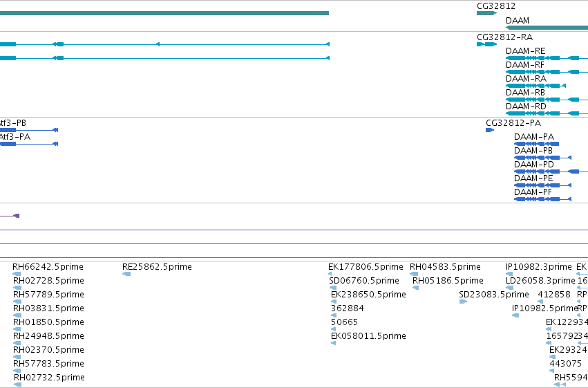Viewport: 588px width, 388px height.
Task: Select the 50665 EST entry
Action: tap(344, 323)
